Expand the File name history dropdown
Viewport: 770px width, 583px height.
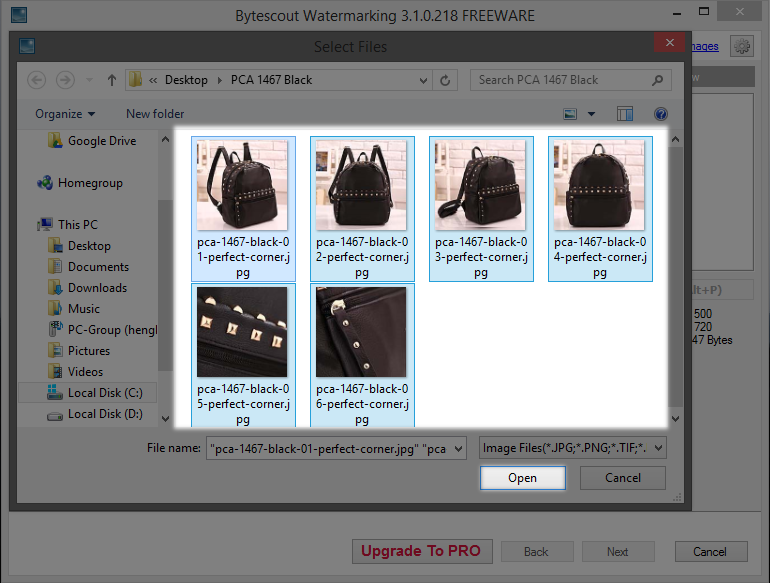(x=458, y=449)
